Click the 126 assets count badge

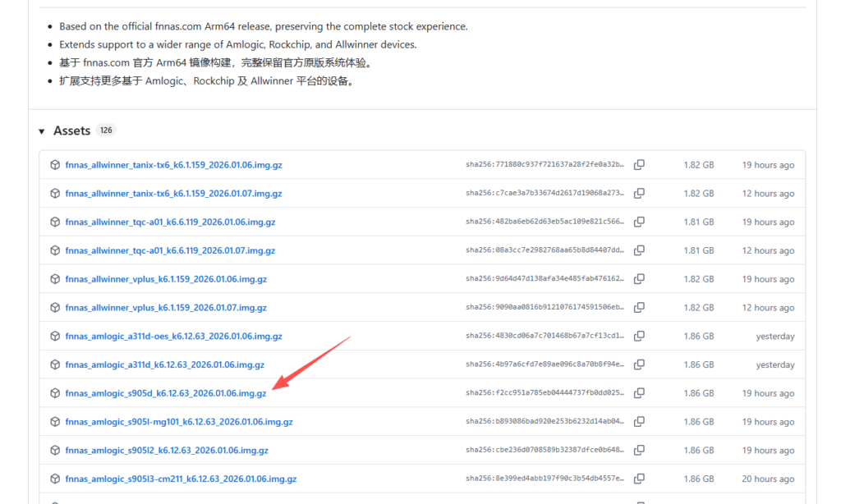(x=106, y=131)
